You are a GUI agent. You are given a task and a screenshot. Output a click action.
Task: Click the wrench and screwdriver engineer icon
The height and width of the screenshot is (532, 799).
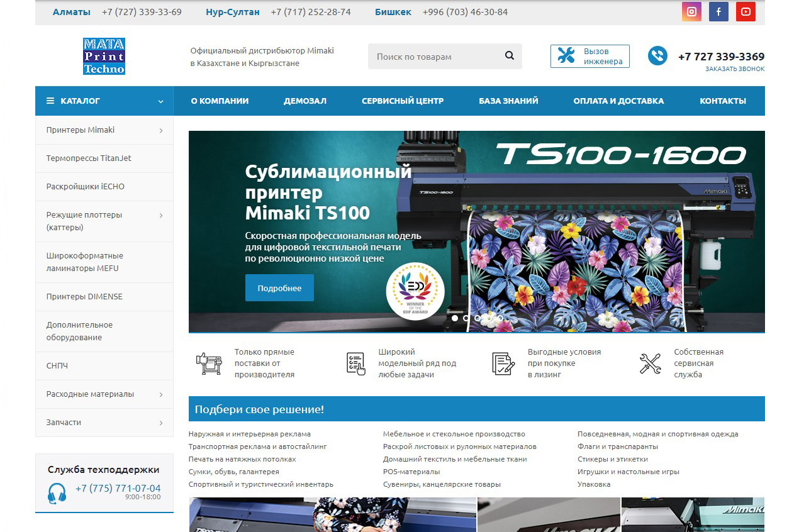click(x=566, y=56)
